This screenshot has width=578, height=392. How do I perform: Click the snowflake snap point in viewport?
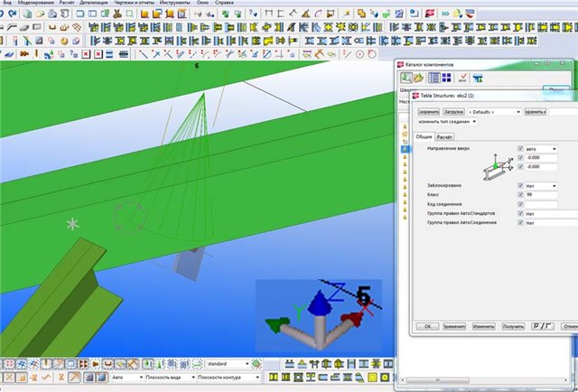pyautogui.click(x=74, y=223)
